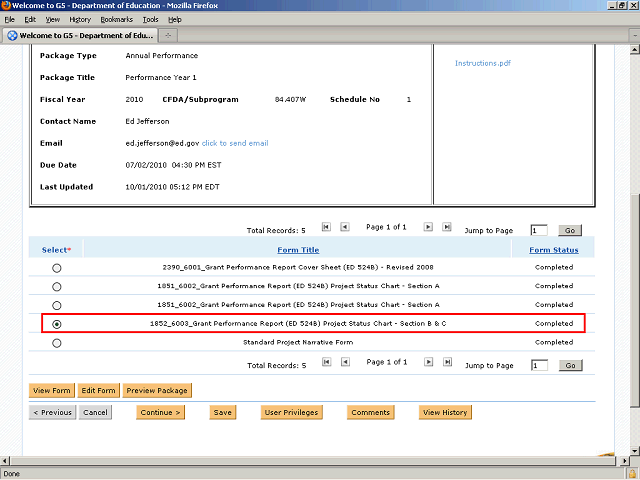Open the History menu
The width and height of the screenshot is (640, 480).
click(x=80, y=19)
